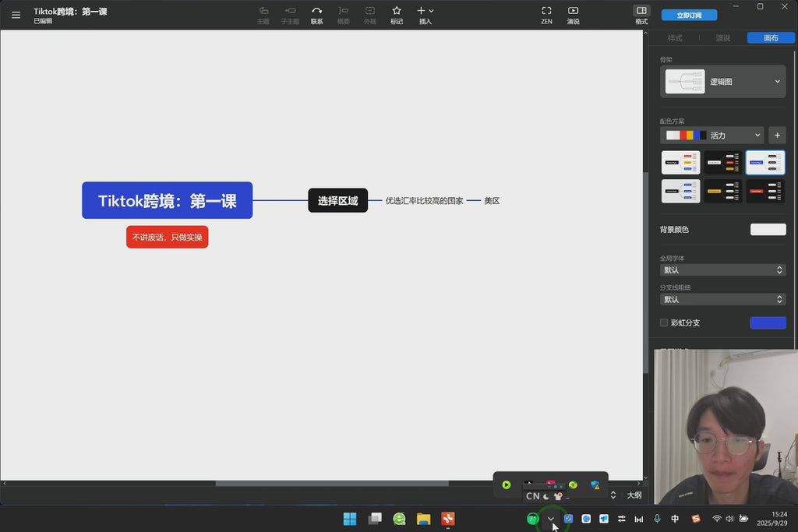This screenshot has height=532, width=798.
Task: Start the 演说 presentation mode
Action: coord(573,11)
